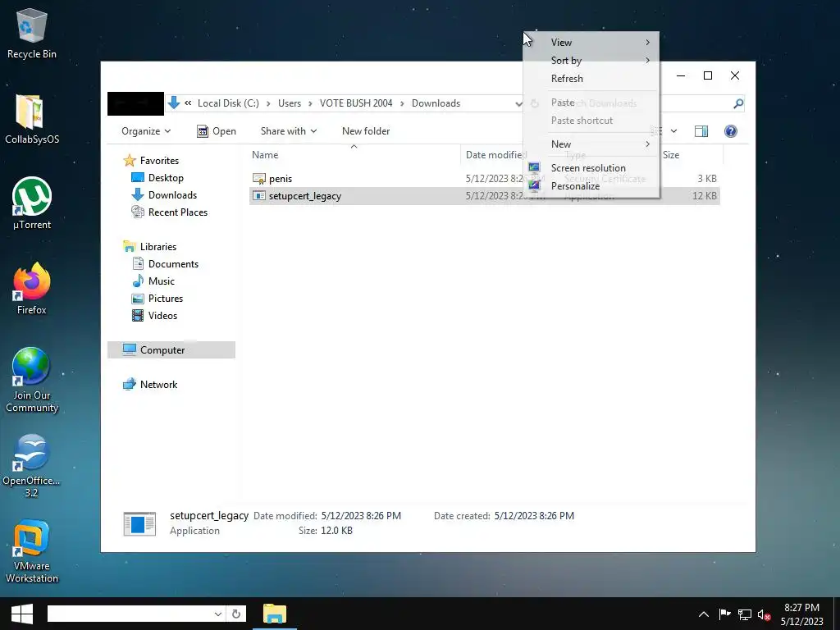Open the Documents library
The height and width of the screenshot is (630, 840).
point(173,263)
